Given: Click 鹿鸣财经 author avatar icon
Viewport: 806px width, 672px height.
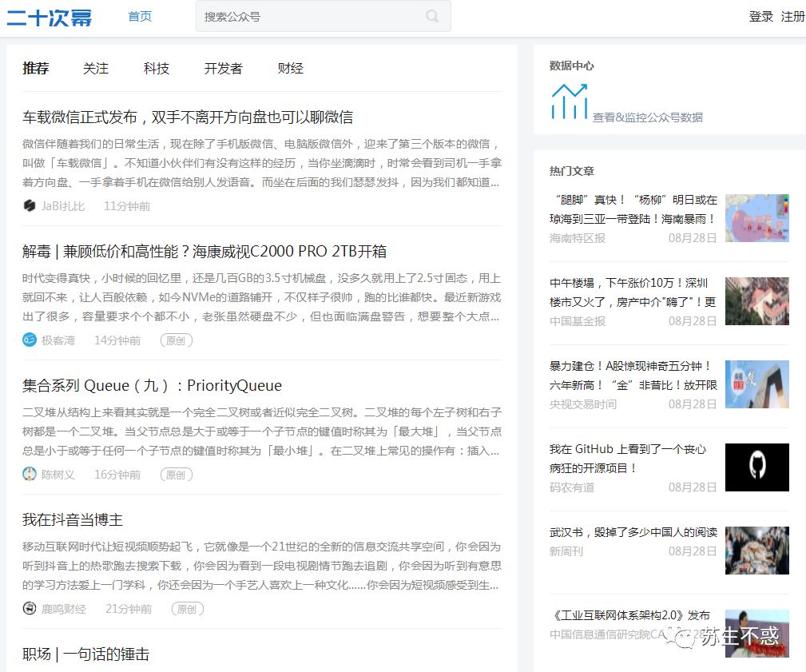Looking at the screenshot, I should (x=30, y=608).
